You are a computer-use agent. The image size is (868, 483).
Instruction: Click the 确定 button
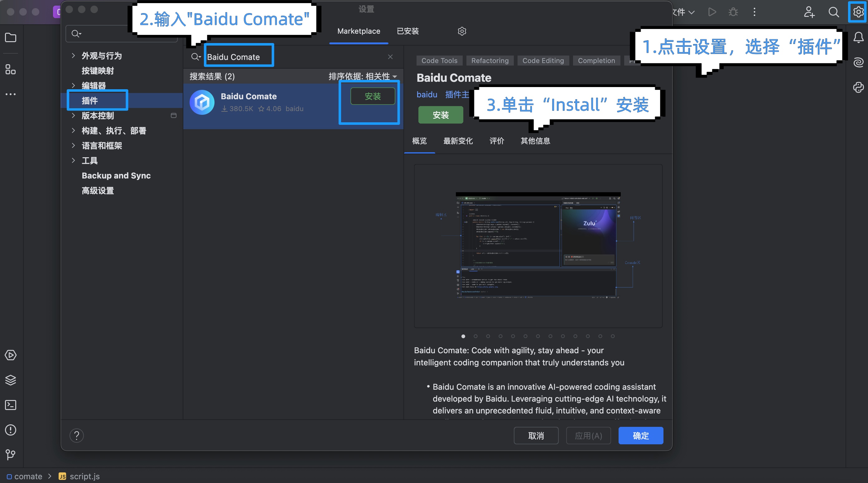[640, 436]
